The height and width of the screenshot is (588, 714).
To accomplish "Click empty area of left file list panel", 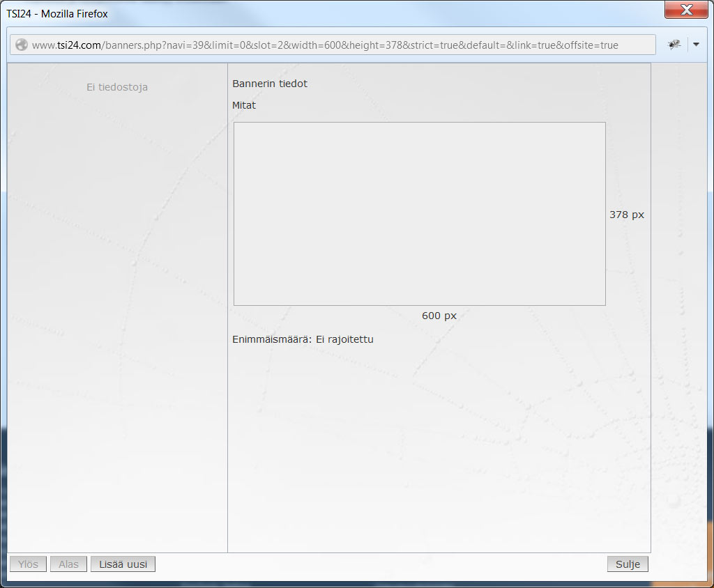I will pyautogui.click(x=117, y=314).
